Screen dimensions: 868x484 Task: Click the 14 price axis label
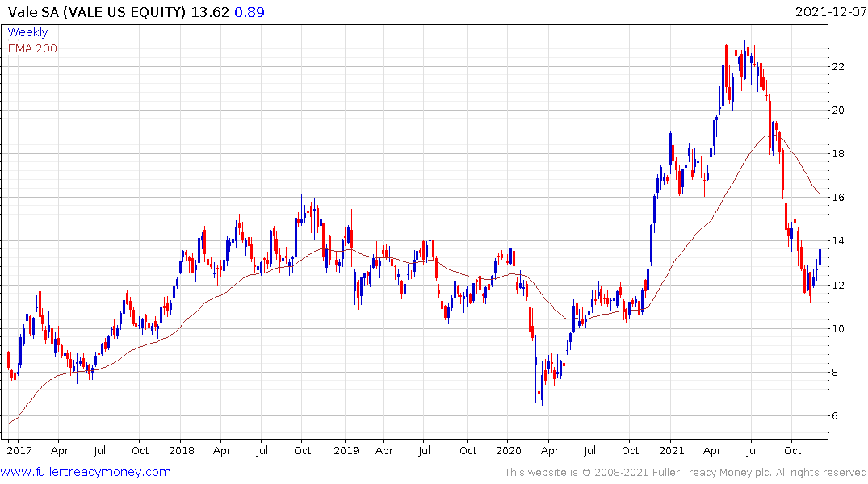click(x=838, y=241)
